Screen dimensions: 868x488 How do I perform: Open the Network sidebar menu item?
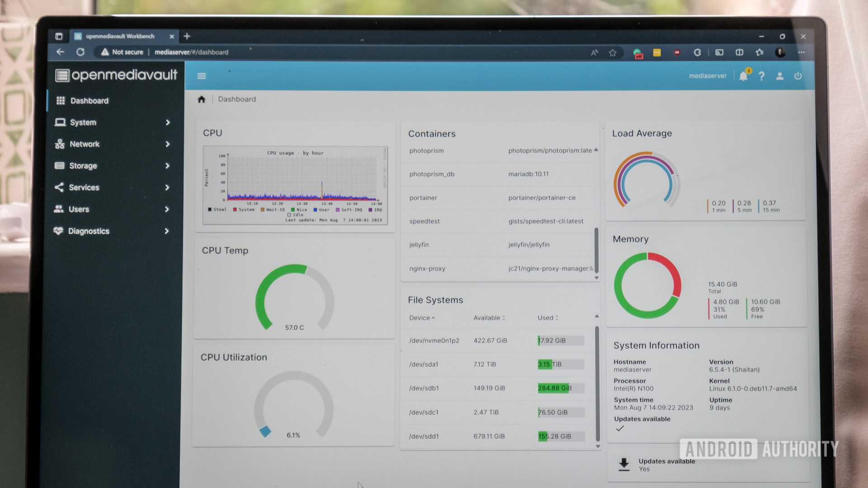coord(84,144)
